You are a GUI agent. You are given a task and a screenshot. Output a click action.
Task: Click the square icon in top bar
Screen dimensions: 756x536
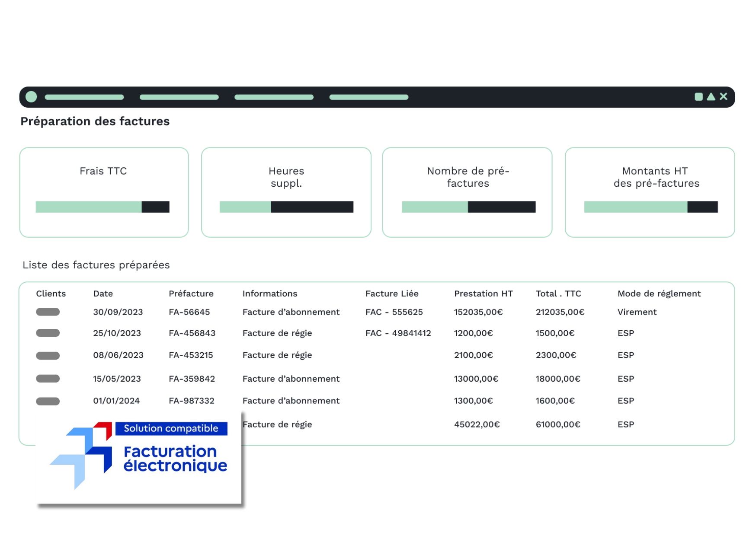click(x=698, y=97)
